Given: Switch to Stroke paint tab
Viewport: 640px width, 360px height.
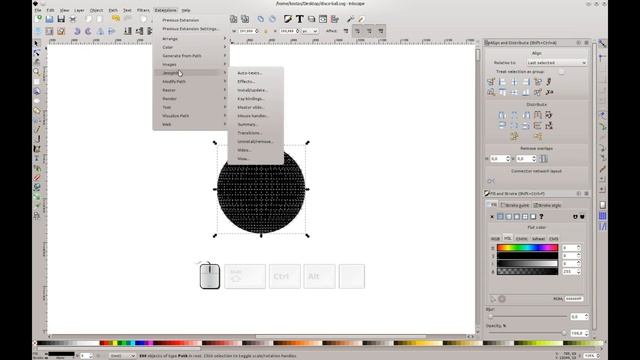Looking at the screenshot, I should (515, 205).
